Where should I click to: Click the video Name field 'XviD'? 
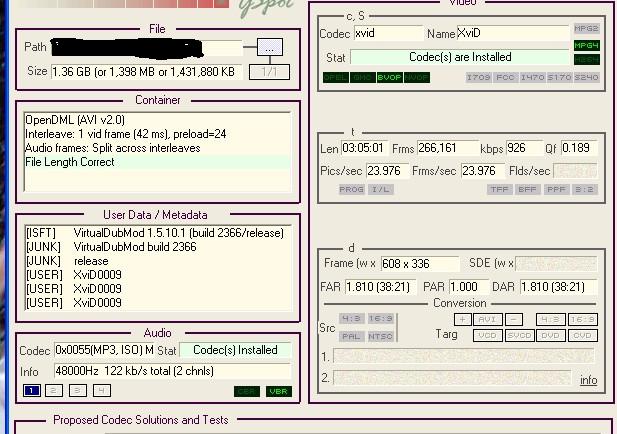pos(513,33)
